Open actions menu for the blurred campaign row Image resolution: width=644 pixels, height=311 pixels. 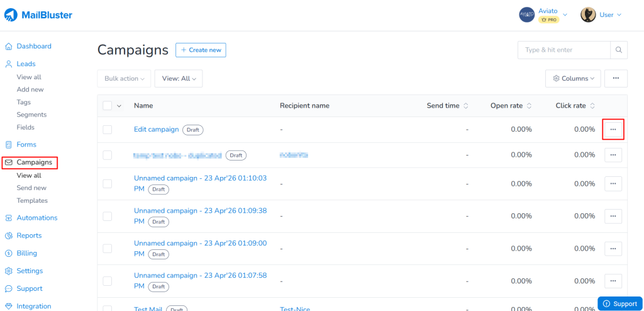coord(613,155)
